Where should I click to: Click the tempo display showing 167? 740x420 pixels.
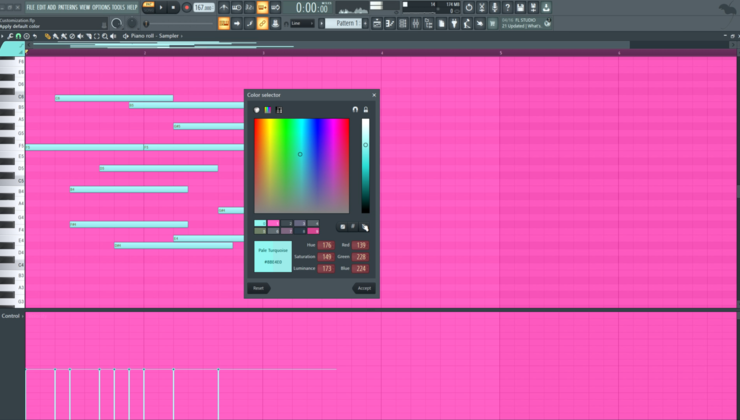click(203, 7)
